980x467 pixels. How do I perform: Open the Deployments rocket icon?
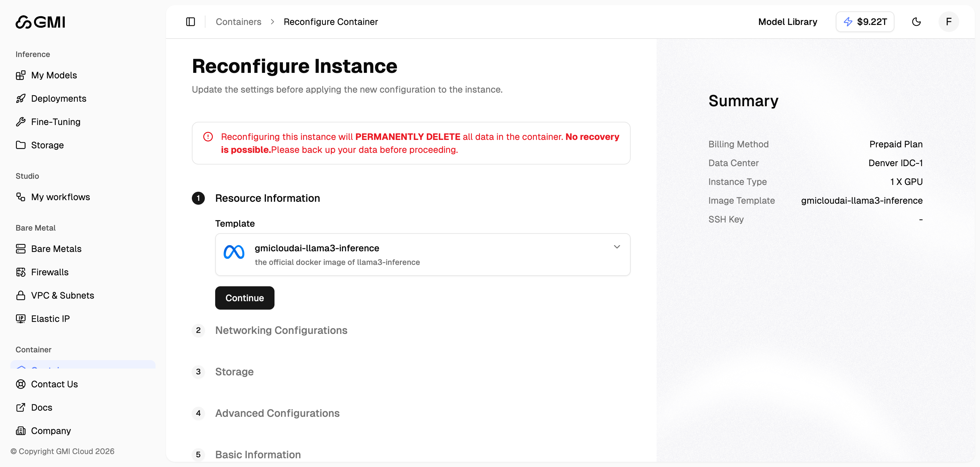click(21, 98)
